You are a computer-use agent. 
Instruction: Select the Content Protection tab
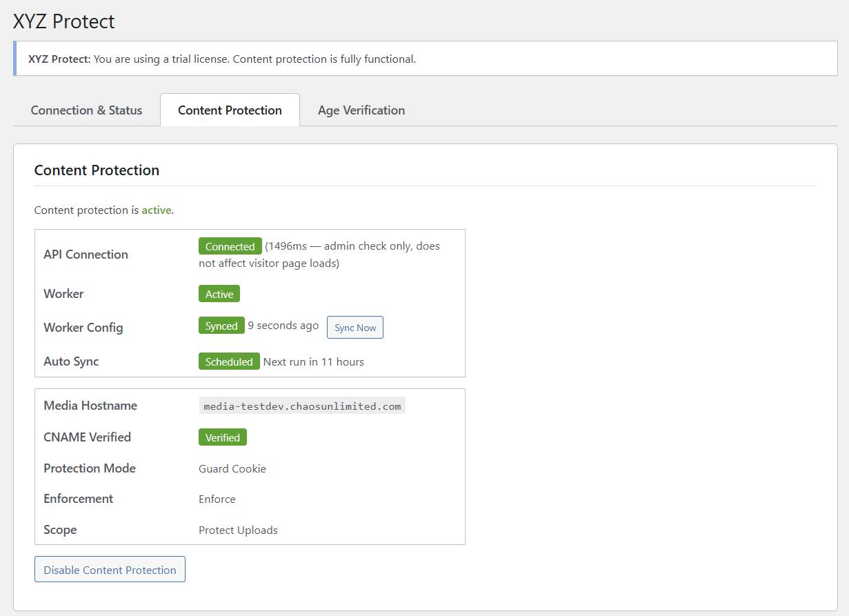coord(230,110)
